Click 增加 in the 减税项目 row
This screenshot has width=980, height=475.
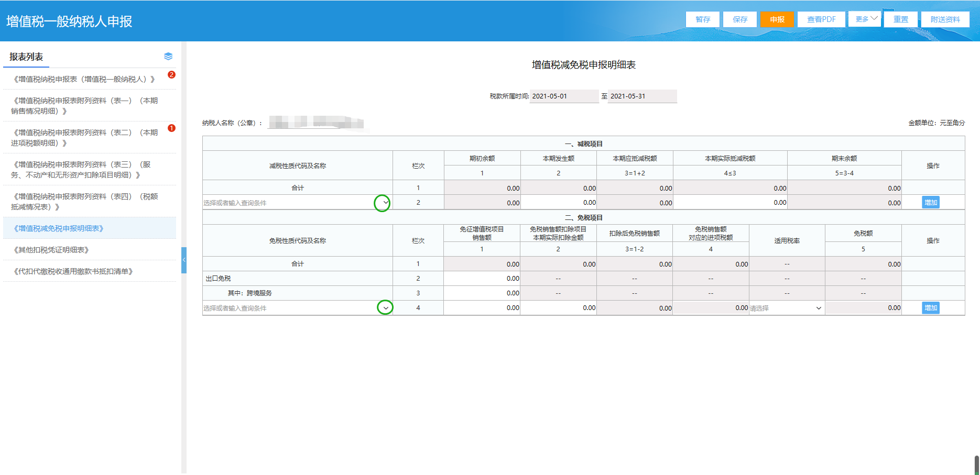click(931, 202)
